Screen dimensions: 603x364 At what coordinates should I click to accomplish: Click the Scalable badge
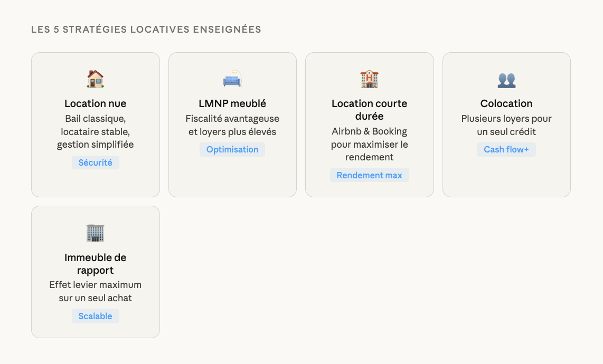pos(96,316)
